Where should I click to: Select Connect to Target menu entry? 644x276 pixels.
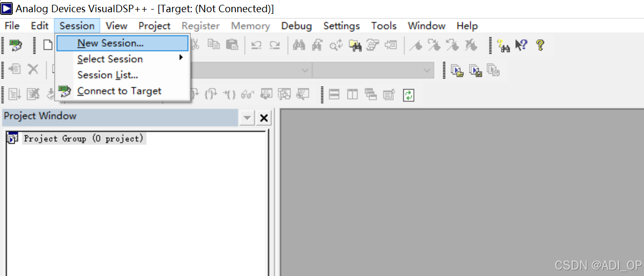[123, 91]
